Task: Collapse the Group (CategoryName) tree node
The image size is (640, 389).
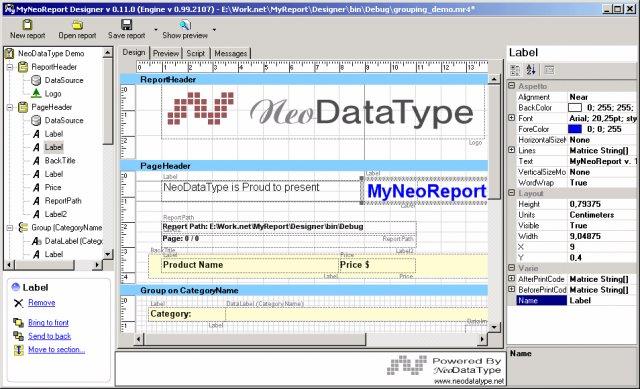Action: (10, 228)
